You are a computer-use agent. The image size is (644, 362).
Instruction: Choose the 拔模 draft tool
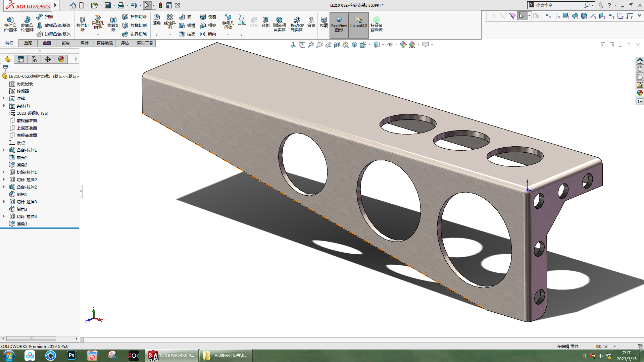187,25
